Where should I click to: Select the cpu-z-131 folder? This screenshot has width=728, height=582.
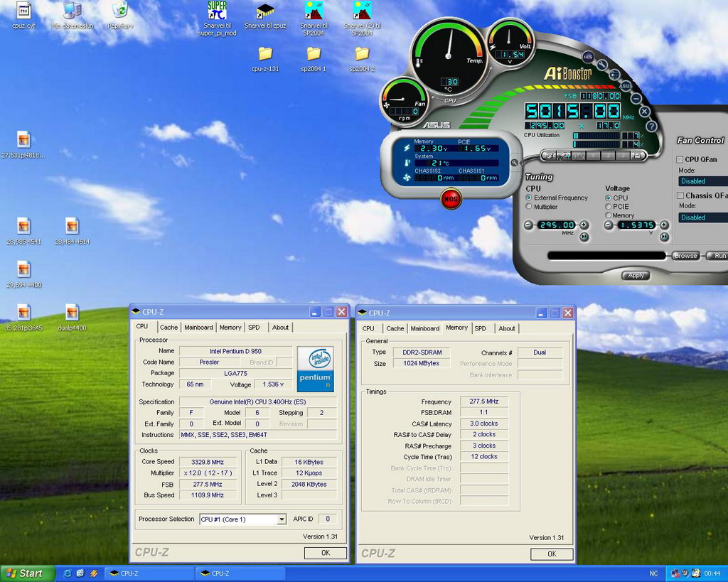pos(265,59)
